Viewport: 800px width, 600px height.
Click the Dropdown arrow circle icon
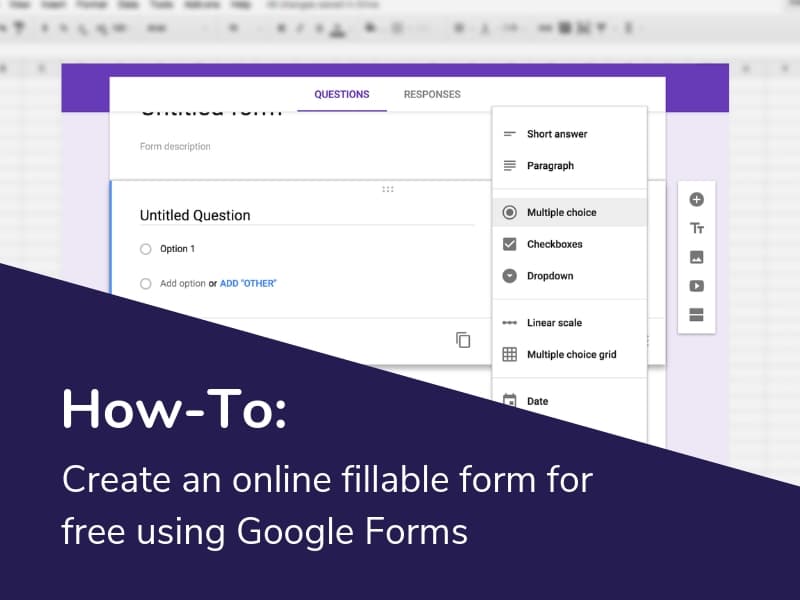pos(510,276)
